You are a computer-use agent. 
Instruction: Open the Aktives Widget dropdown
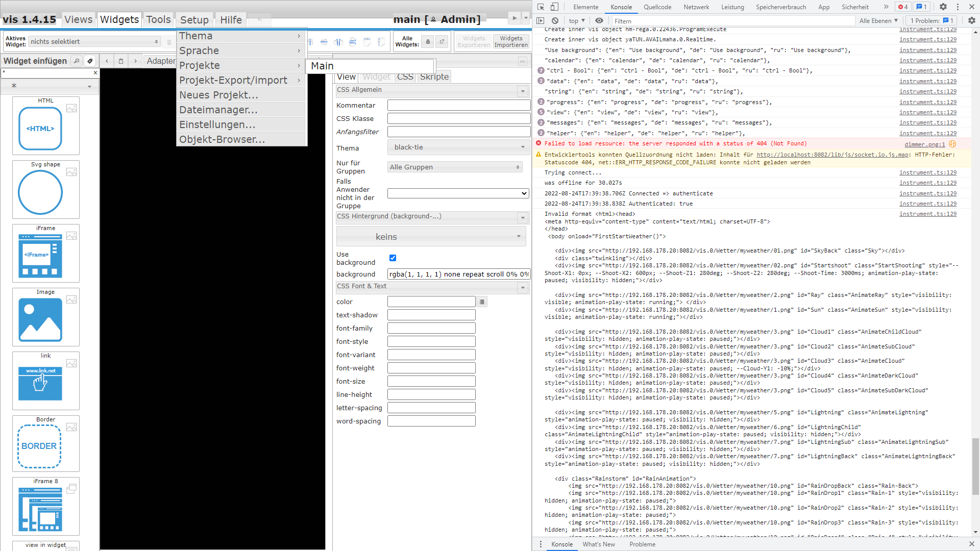pos(95,42)
